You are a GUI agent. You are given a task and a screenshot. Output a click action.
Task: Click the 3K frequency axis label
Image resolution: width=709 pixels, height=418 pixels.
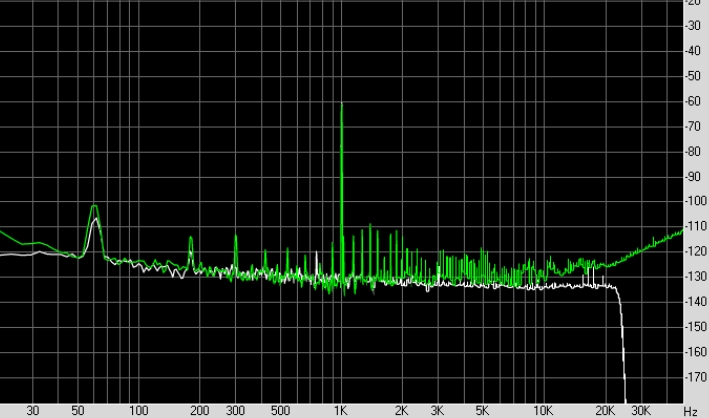pyautogui.click(x=437, y=411)
